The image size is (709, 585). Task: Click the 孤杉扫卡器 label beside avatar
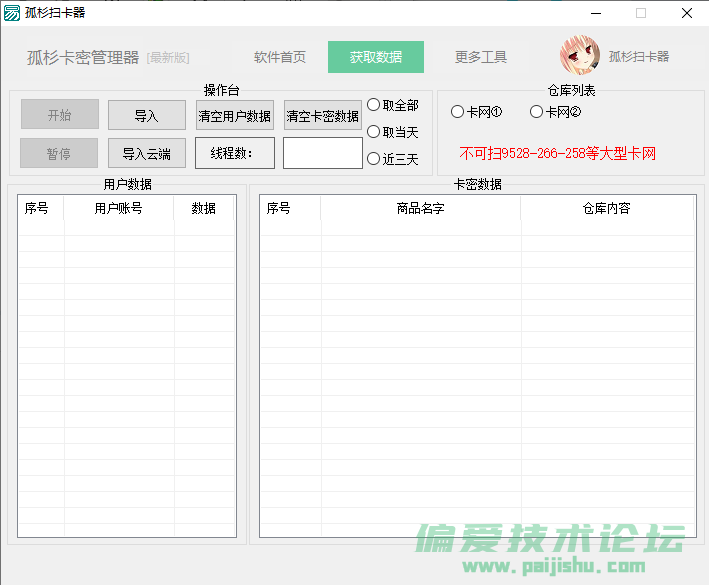639,57
